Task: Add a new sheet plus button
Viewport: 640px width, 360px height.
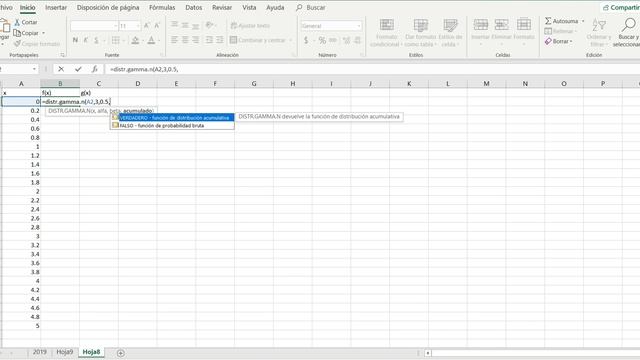Action: [x=120, y=353]
